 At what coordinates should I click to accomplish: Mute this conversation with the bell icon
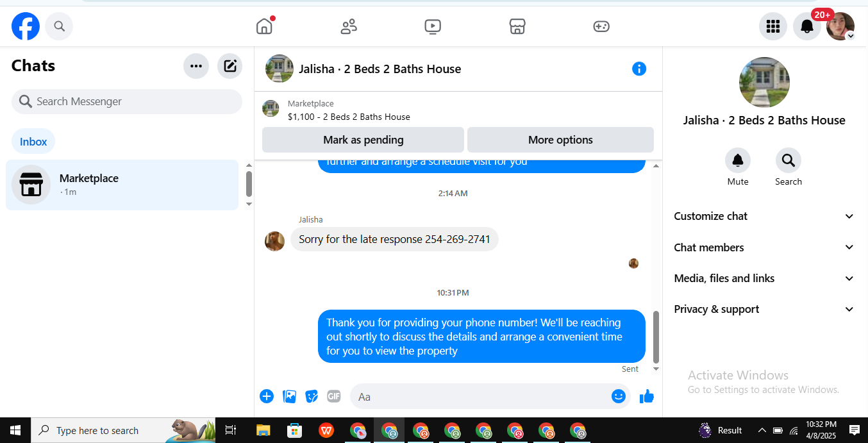(738, 160)
